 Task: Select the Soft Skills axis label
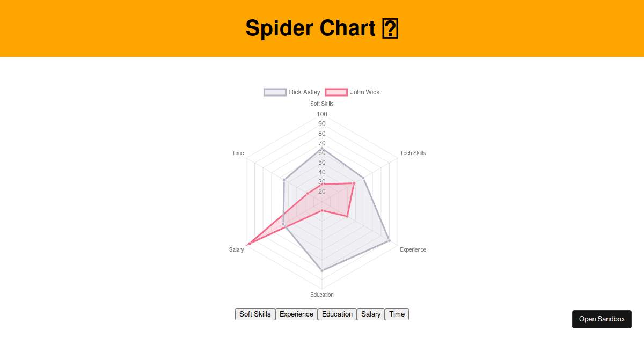click(x=321, y=104)
